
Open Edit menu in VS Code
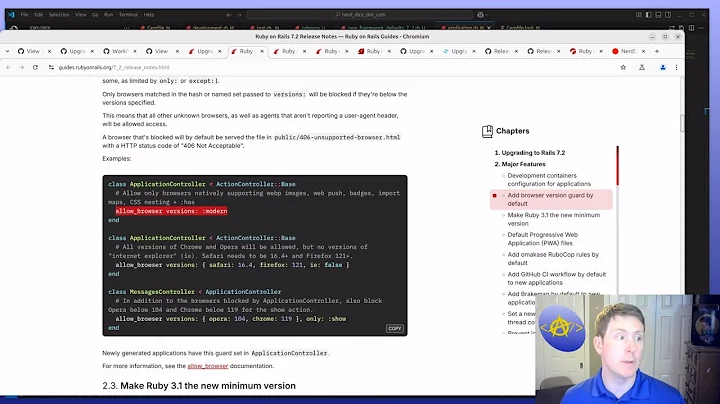click(39, 15)
